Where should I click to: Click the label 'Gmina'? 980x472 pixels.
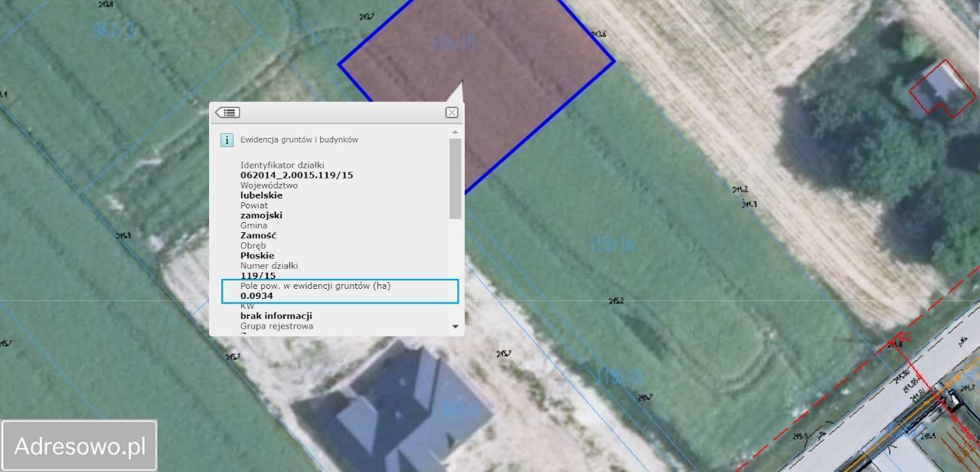(254, 225)
